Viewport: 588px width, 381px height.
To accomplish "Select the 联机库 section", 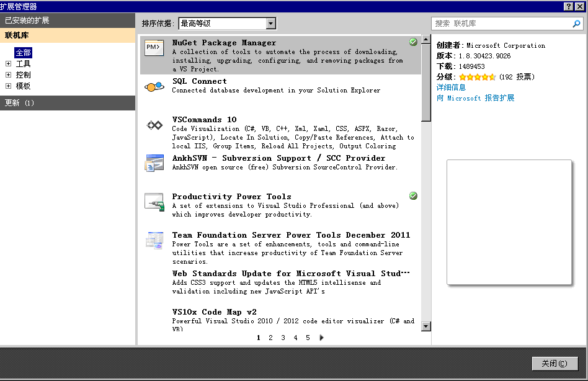I will click(68, 35).
